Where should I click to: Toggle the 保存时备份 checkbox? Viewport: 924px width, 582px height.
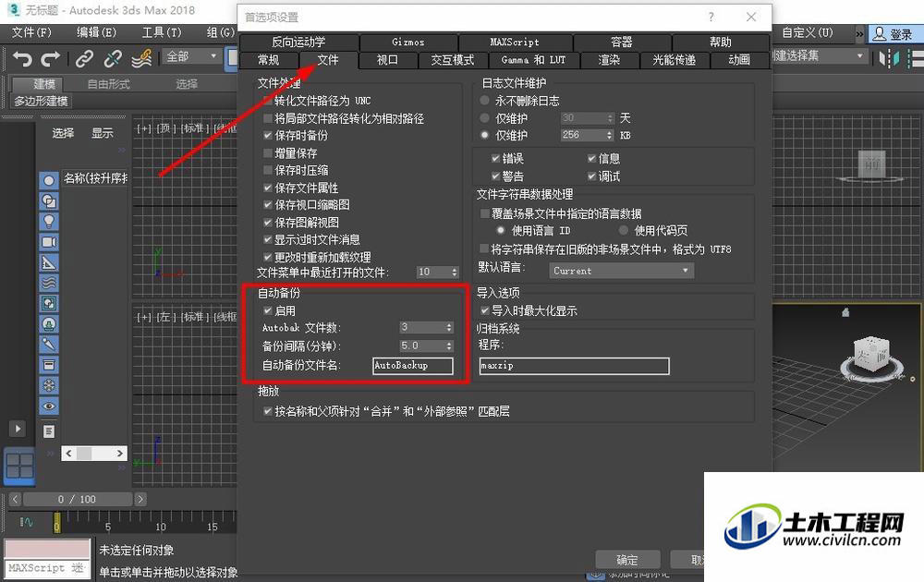tap(268, 136)
